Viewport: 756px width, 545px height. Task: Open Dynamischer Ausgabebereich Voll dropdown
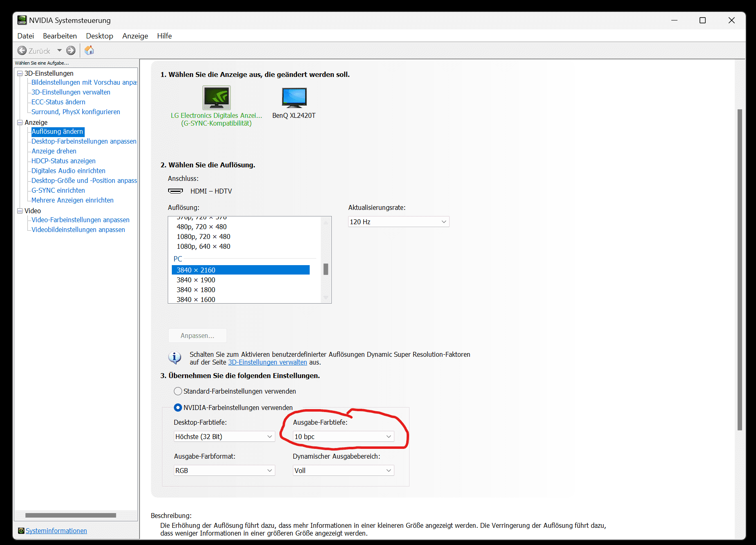click(x=344, y=471)
